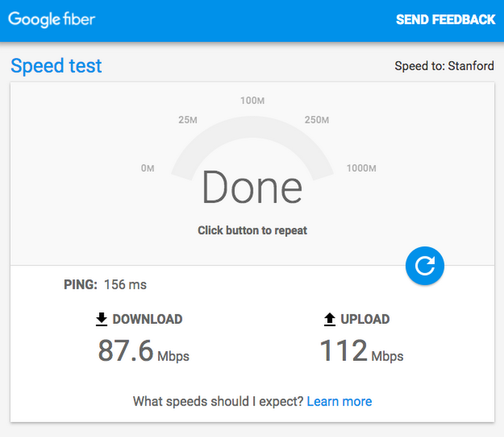Click the Speed to: Stanford label

click(444, 66)
